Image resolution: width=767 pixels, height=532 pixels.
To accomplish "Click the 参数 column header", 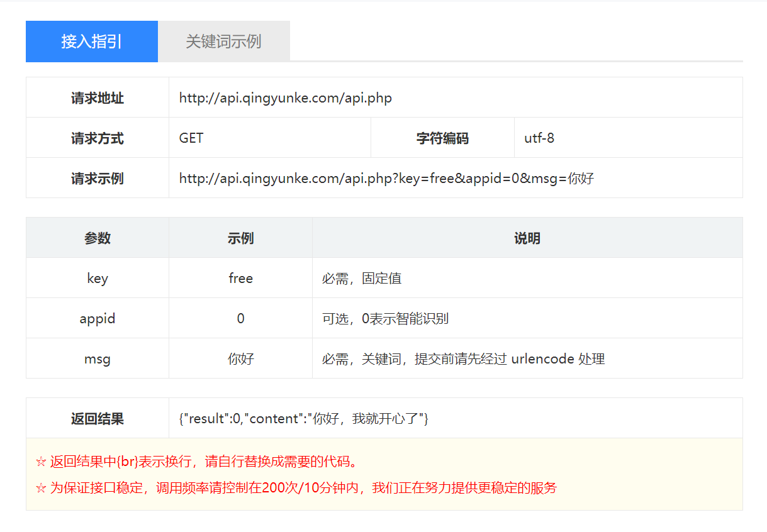I will point(98,238).
